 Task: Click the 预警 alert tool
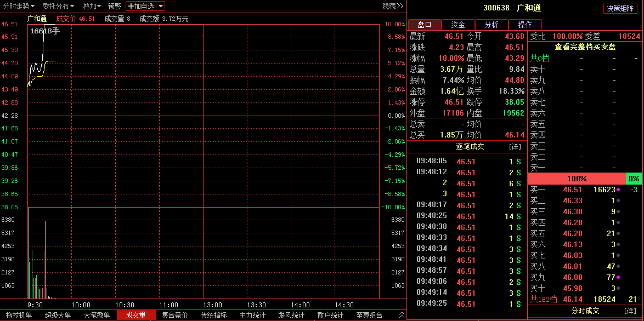point(115,6)
